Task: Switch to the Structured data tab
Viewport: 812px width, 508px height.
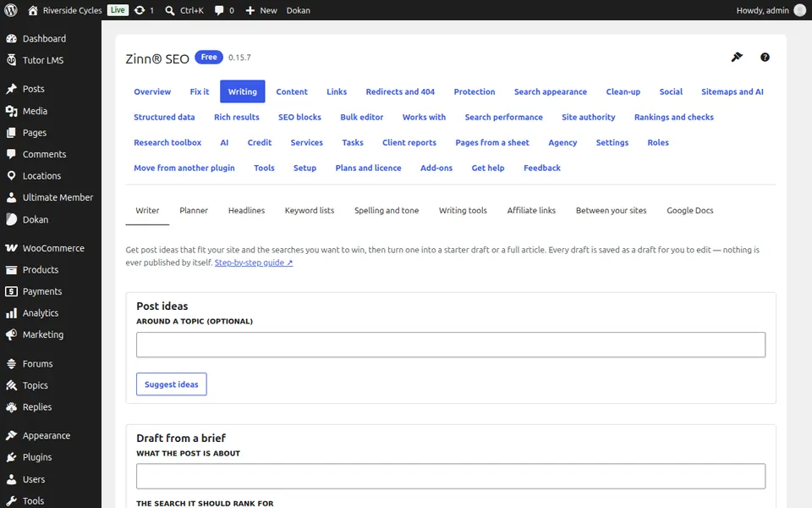Action: 164,117
